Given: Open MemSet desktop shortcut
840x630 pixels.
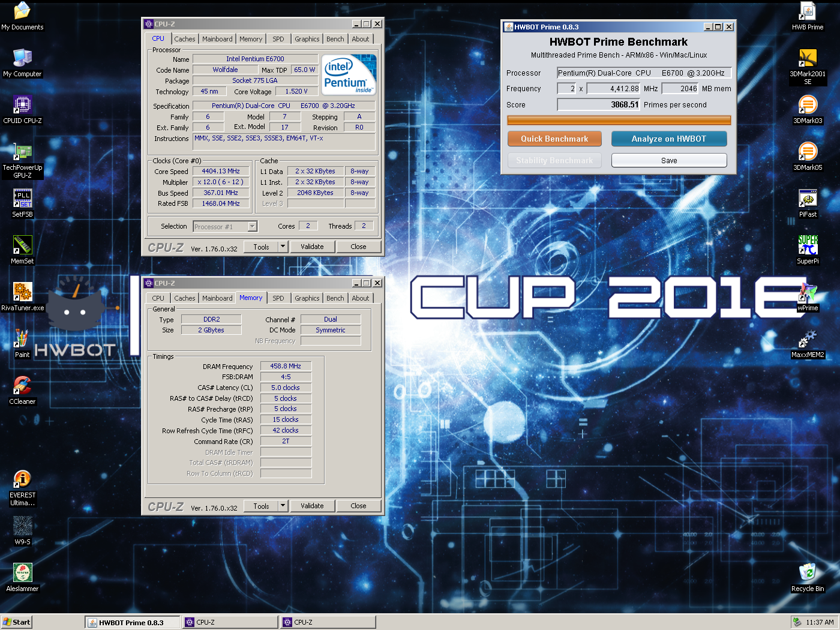Looking at the screenshot, I should (x=22, y=250).
